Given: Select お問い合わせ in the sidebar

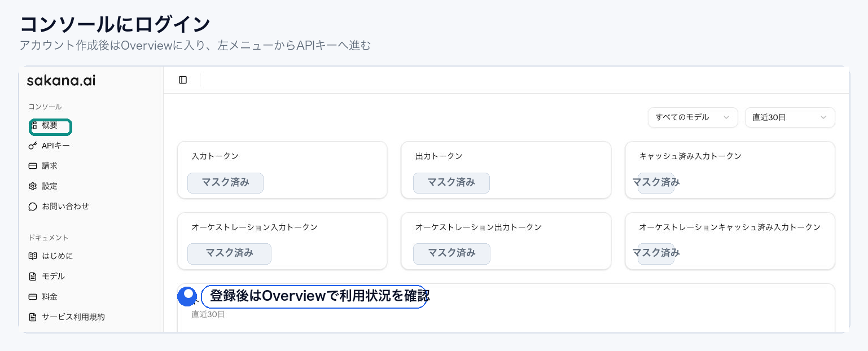Looking at the screenshot, I should point(65,207).
